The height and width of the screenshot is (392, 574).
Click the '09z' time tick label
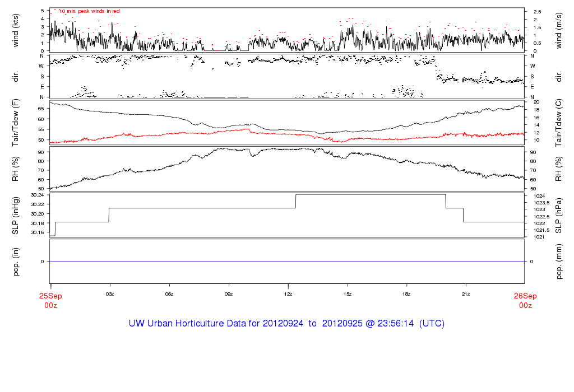[x=229, y=294]
